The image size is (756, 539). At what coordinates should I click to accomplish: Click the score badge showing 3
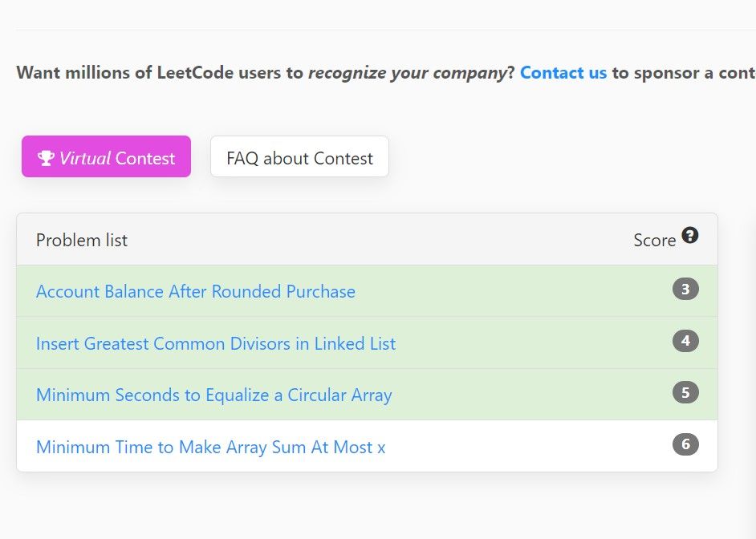(x=685, y=289)
